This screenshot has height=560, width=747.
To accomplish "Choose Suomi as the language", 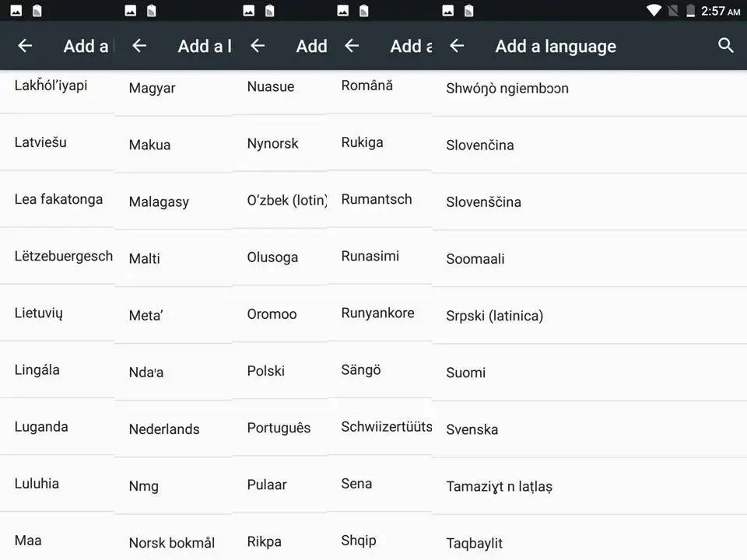I will pyautogui.click(x=465, y=373).
